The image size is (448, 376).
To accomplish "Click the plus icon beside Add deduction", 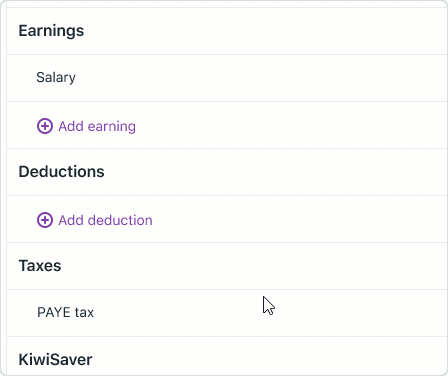I will pyautogui.click(x=45, y=220).
